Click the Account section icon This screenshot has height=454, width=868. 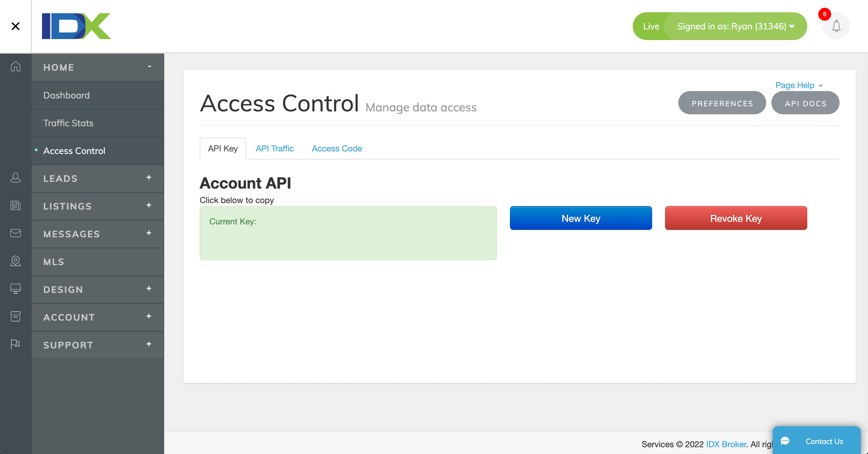[16, 317]
